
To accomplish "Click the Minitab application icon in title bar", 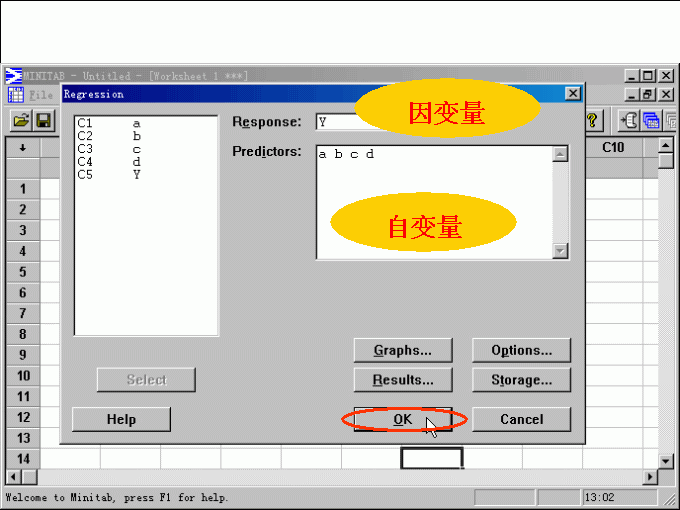I will pos(13,76).
